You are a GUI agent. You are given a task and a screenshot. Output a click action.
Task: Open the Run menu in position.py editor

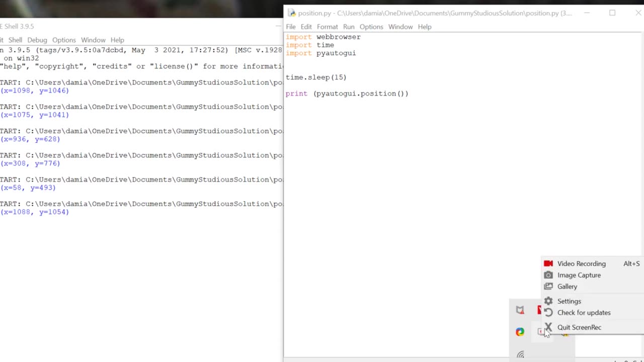pos(349,27)
